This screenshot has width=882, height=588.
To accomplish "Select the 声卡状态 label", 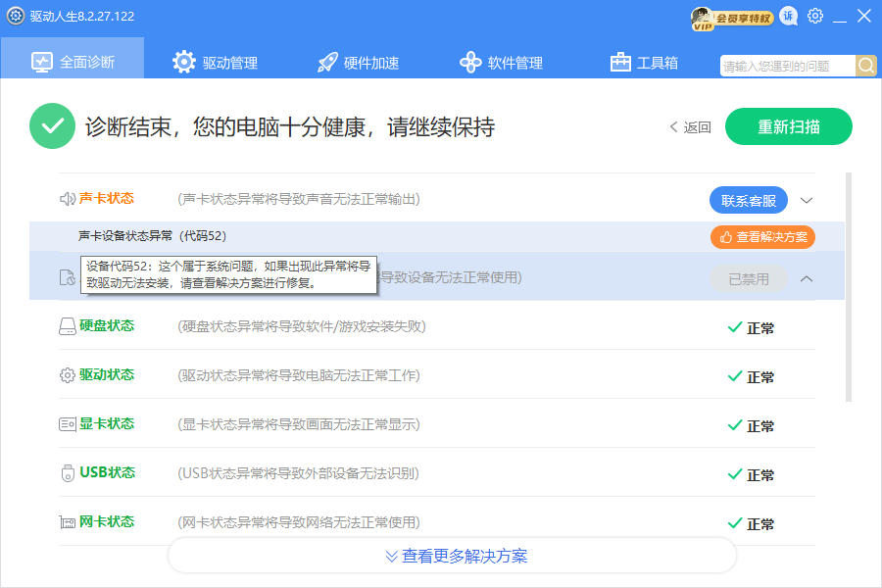I will (106, 198).
